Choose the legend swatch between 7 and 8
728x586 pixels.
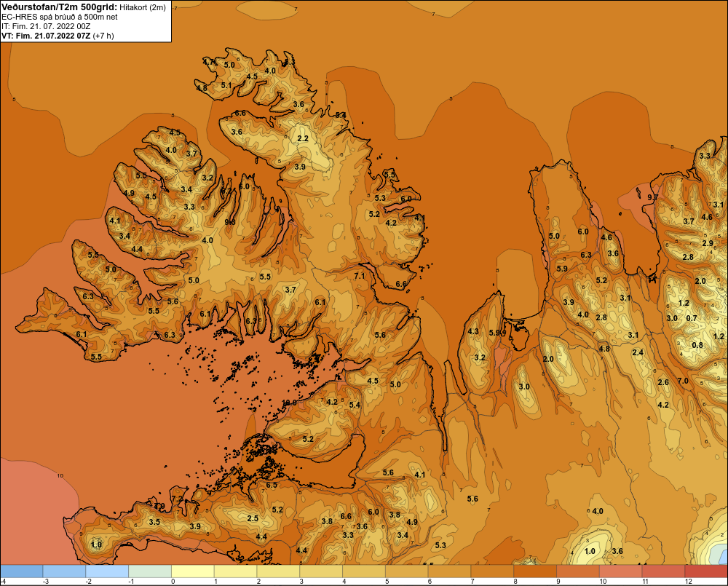click(492, 571)
